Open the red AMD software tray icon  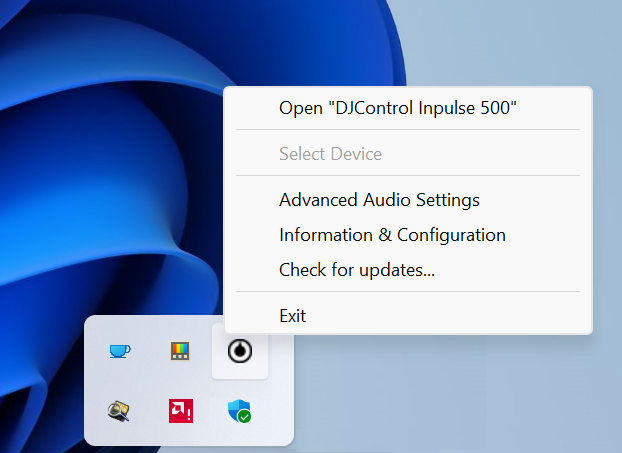coord(181,411)
